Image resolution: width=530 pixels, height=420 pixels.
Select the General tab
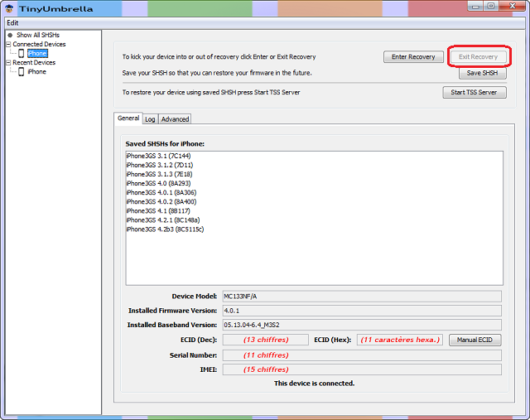[x=128, y=118]
